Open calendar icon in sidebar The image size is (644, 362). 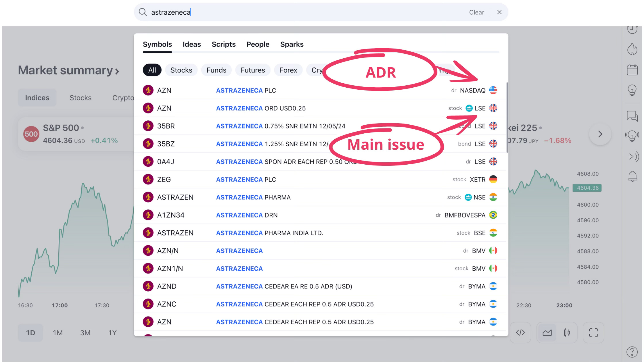tap(632, 70)
